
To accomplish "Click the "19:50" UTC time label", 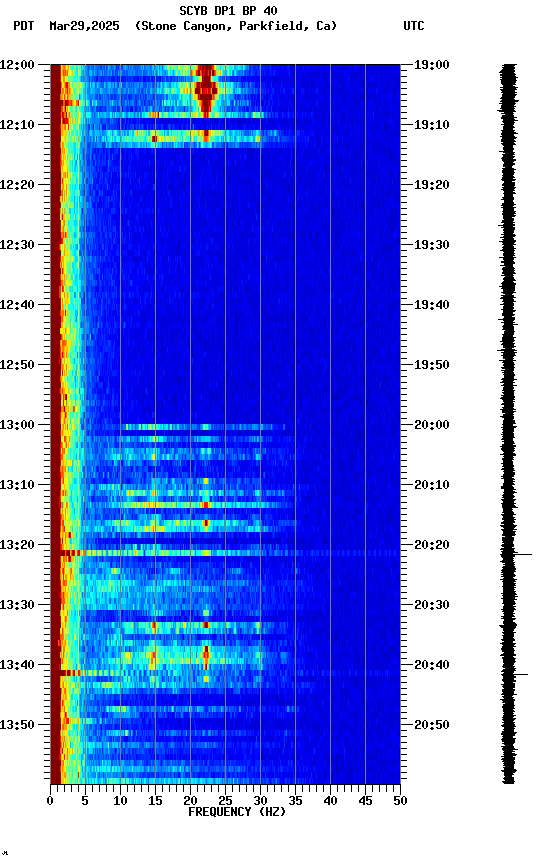I will click(x=432, y=365).
